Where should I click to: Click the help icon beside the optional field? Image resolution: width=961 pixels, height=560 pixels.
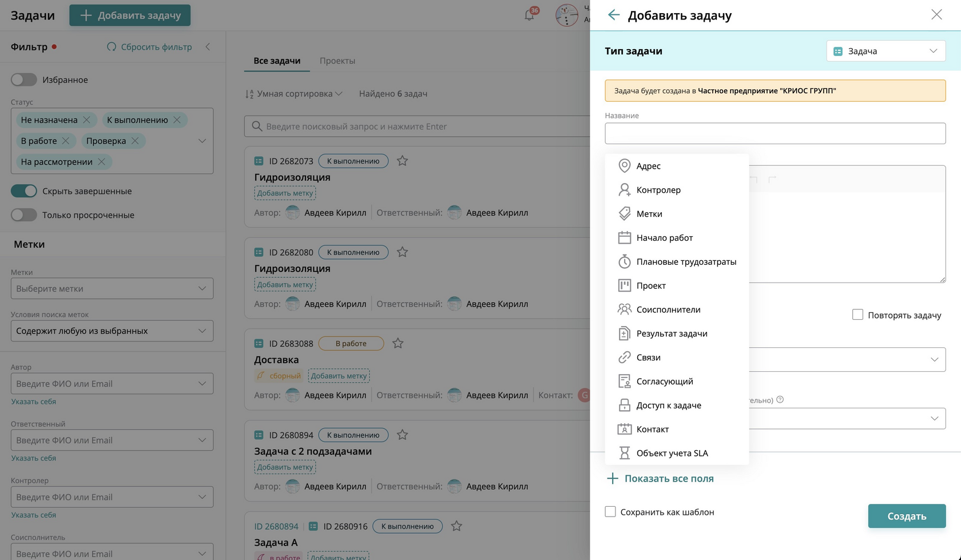[780, 400]
